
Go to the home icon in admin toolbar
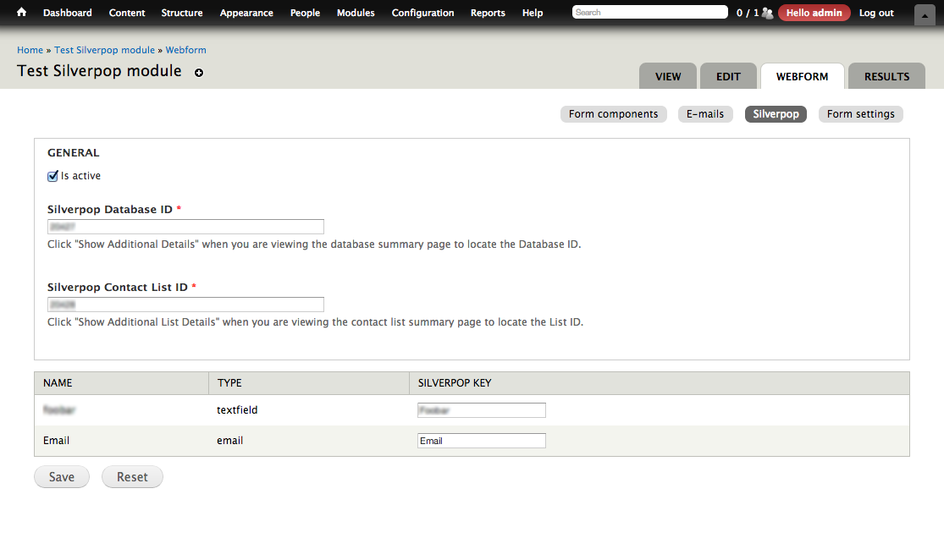coord(22,12)
